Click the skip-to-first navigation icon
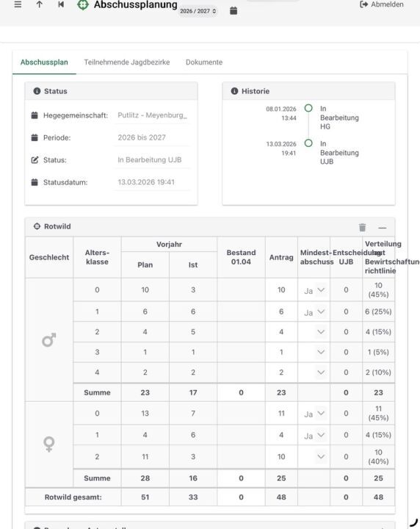 click(61, 4)
